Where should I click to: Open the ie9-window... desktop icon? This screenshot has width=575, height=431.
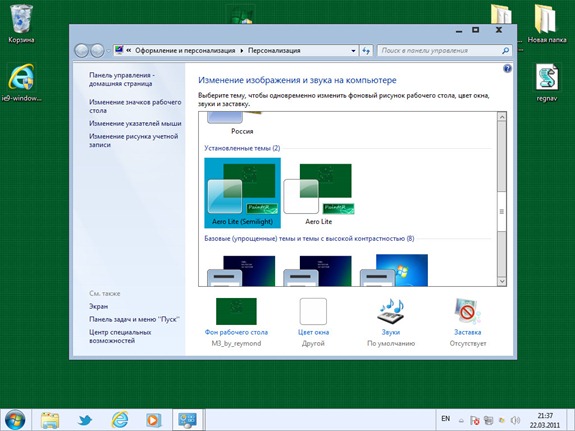[21, 82]
